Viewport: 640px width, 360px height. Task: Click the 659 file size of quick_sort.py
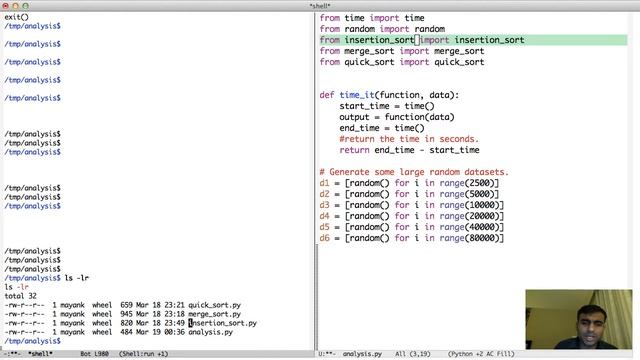pyautogui.click(x=126, y=305)
